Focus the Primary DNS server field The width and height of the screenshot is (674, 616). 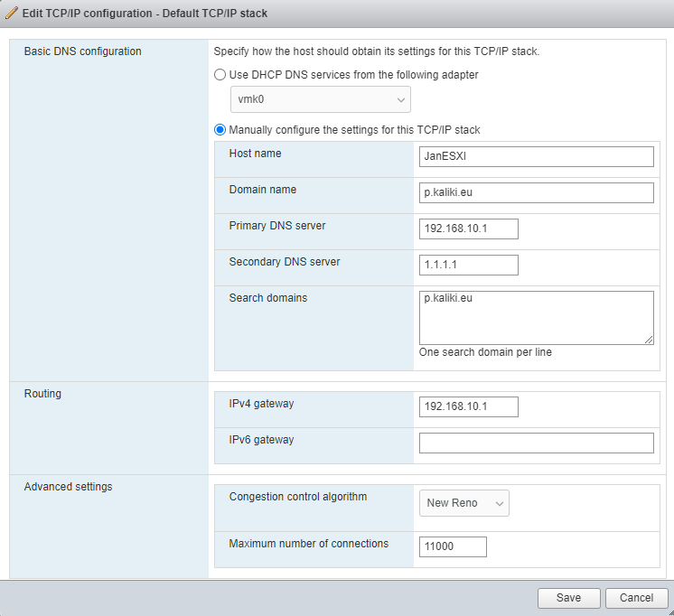[468, 229]
